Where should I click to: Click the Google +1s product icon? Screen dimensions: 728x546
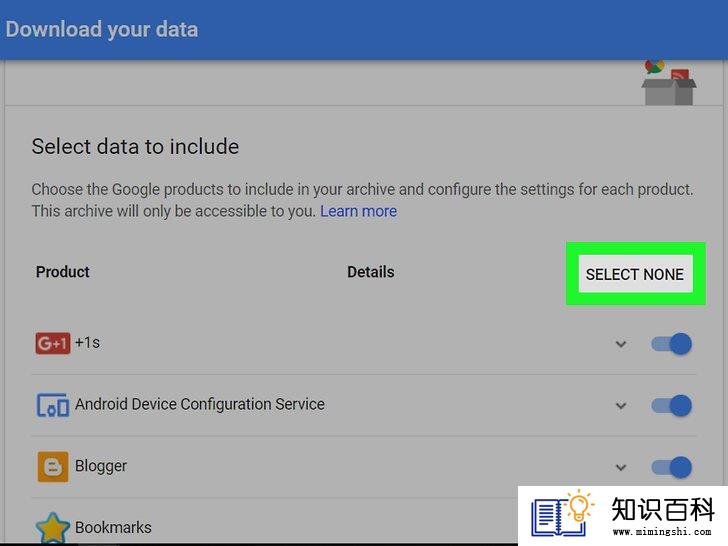pos(53,344)
